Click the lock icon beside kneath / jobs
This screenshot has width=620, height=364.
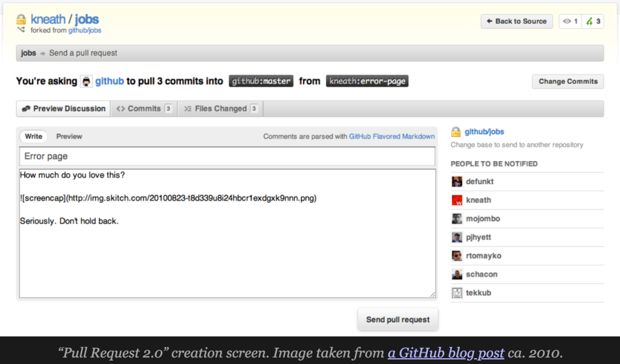pos(21,19)
